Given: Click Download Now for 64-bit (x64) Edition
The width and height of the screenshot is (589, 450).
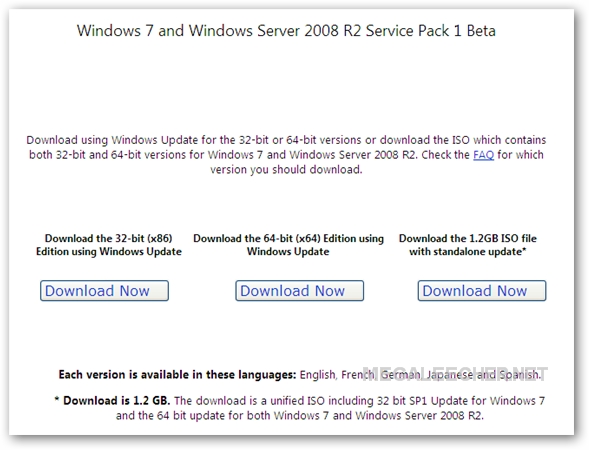Looking at the screenshot, I should coord(299,291).
